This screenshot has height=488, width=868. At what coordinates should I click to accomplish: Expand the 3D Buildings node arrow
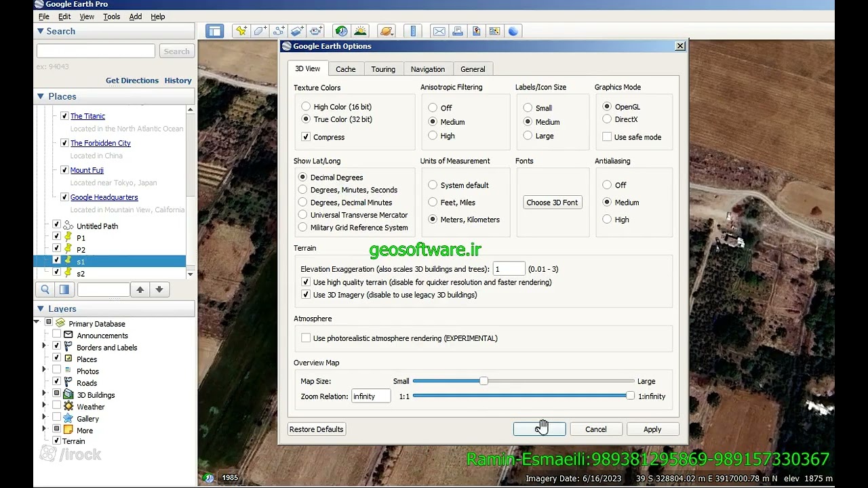coord(44,393)
